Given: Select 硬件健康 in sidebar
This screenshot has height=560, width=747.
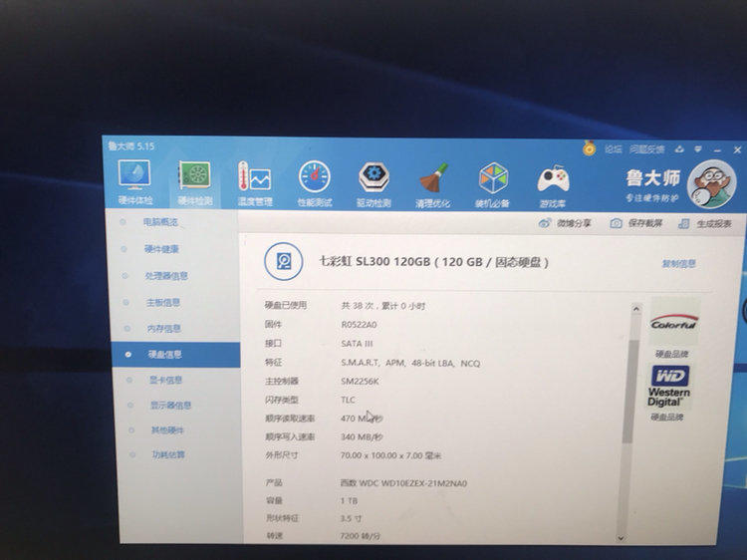Looking at the screenshot, I should (x=161, y=249).
